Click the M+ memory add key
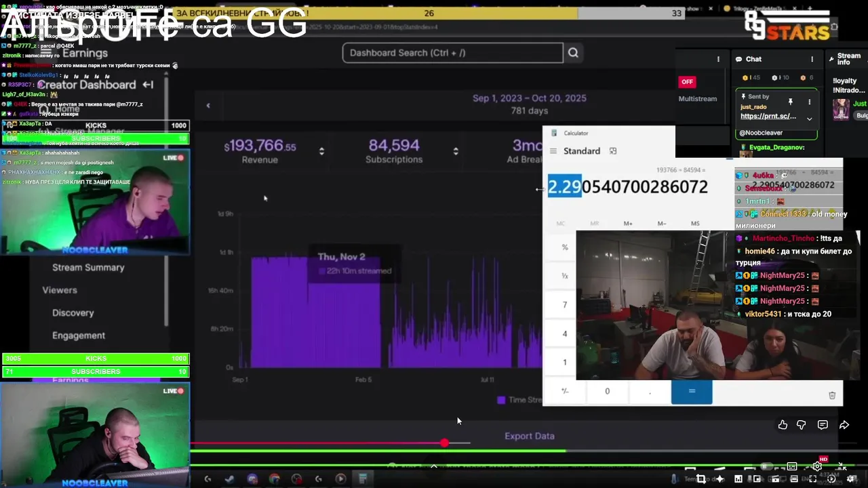Image resolution: width=868 pixels, height=488 pixels. 628,223
